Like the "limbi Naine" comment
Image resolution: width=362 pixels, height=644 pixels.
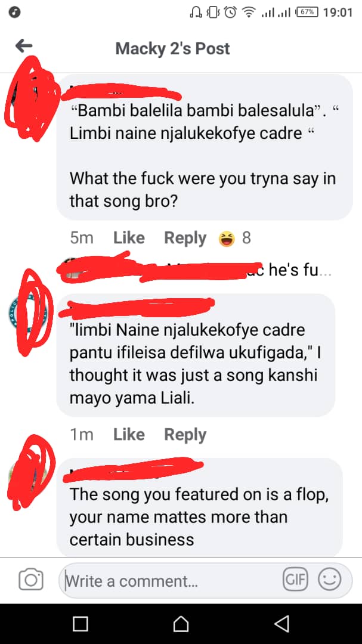pos(129,435)
